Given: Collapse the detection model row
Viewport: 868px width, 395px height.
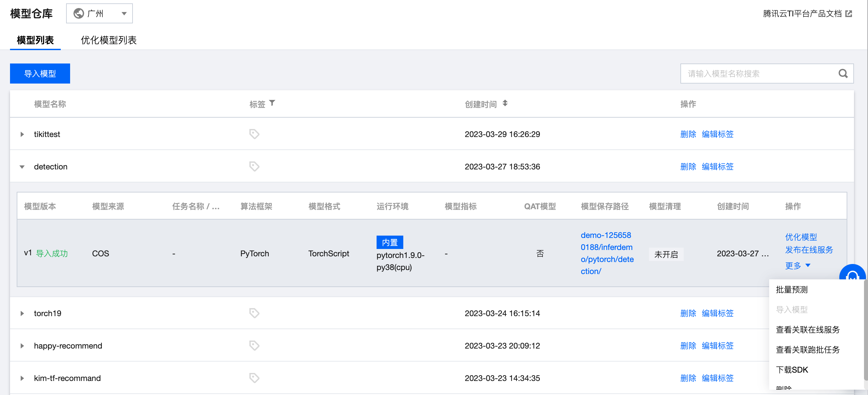Looking at the screenshot, I should coord(22,167).
